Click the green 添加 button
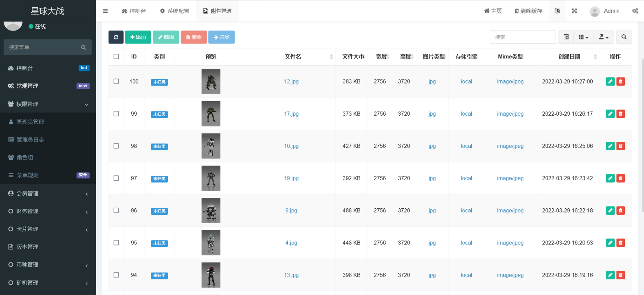Image resolution: width=644 pixels, height=295 pixels. (x=138, y=37)
